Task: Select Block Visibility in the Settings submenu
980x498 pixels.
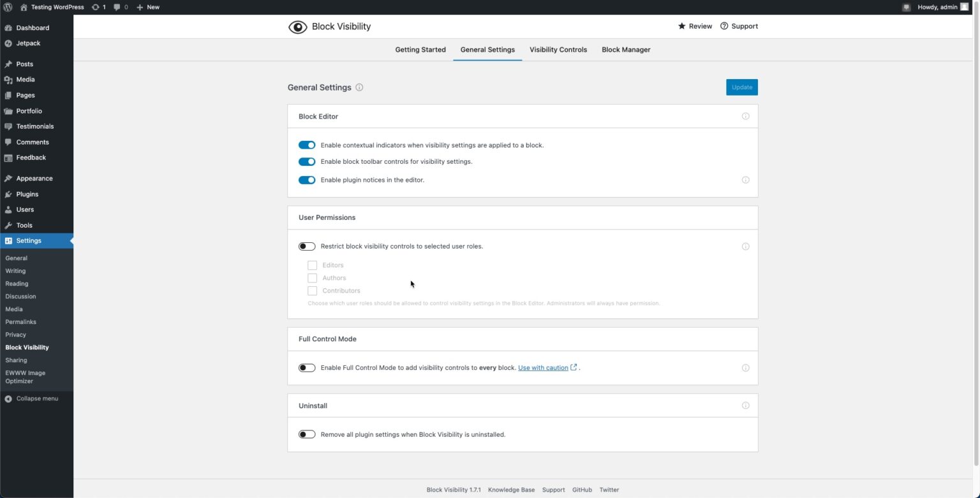Action: coord(27,348)
